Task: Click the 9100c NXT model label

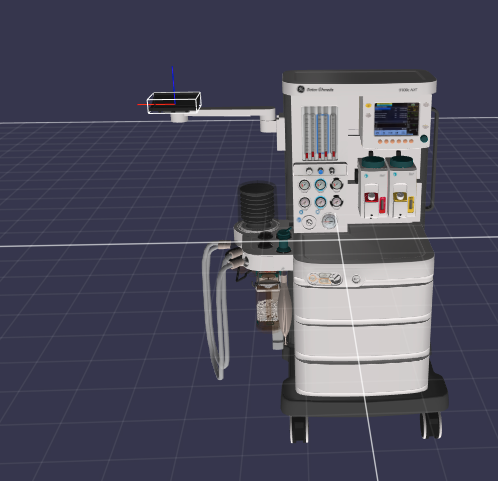Action: click(408, 90)
